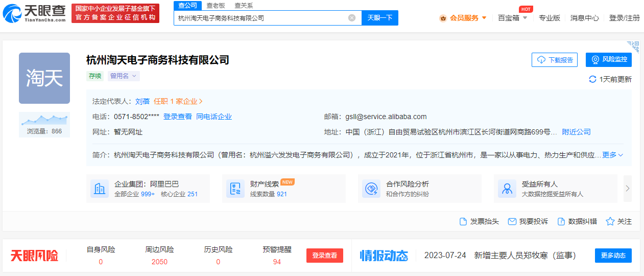Click the 企业集团 building icon

(x=100, y=189)
